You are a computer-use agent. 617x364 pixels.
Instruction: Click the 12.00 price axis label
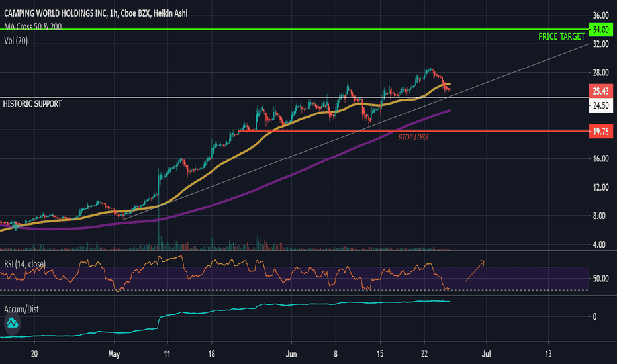click(x=601, y=187)
